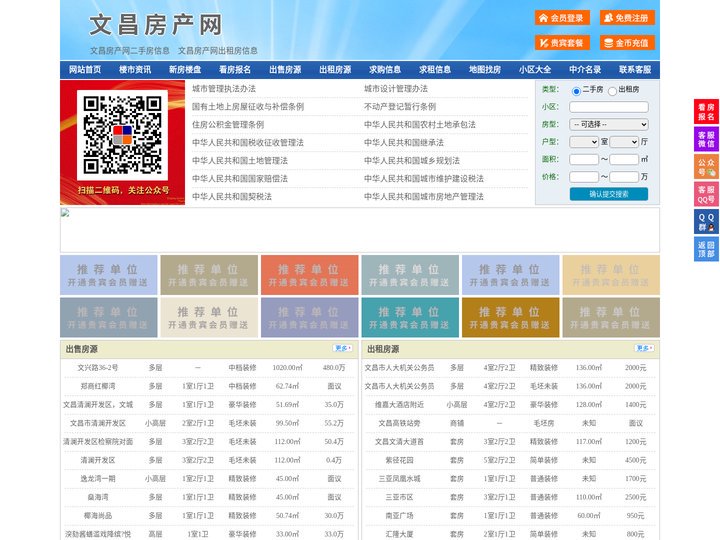Focus the minimum 价格 input
720x540 pixels.
click(x=584, y=177)
